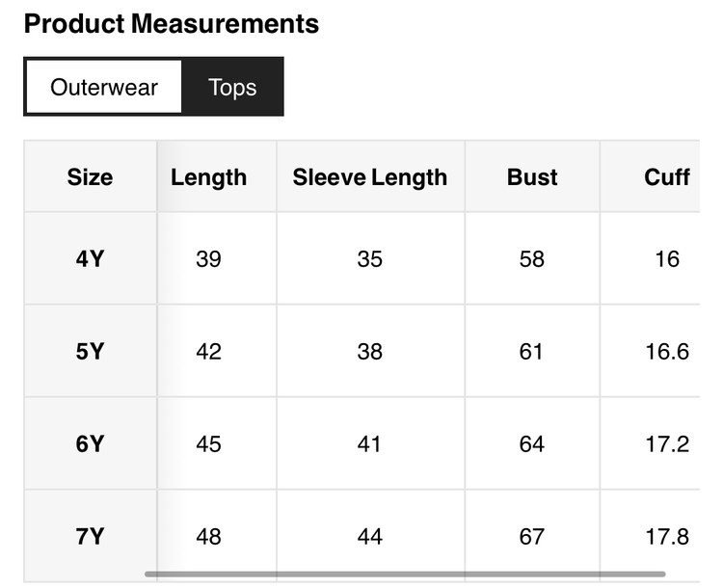Click the 5Y sleeve length value 38
723x588 pixels.
(370, 352)
